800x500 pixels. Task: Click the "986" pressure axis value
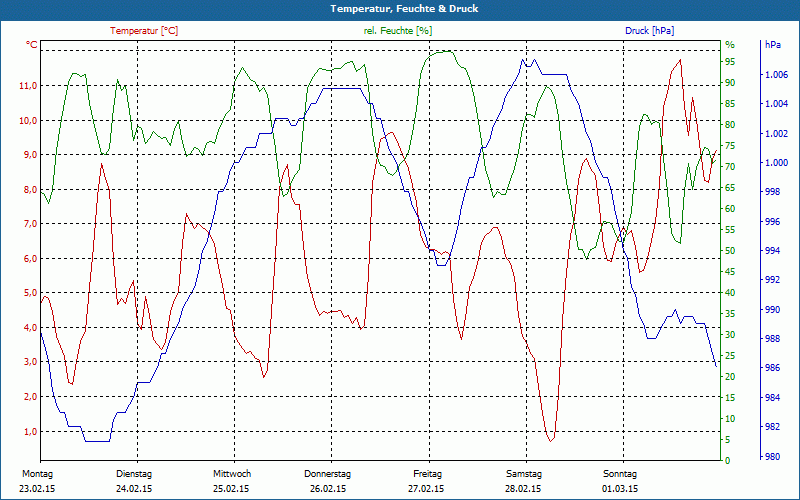[772, 368]
